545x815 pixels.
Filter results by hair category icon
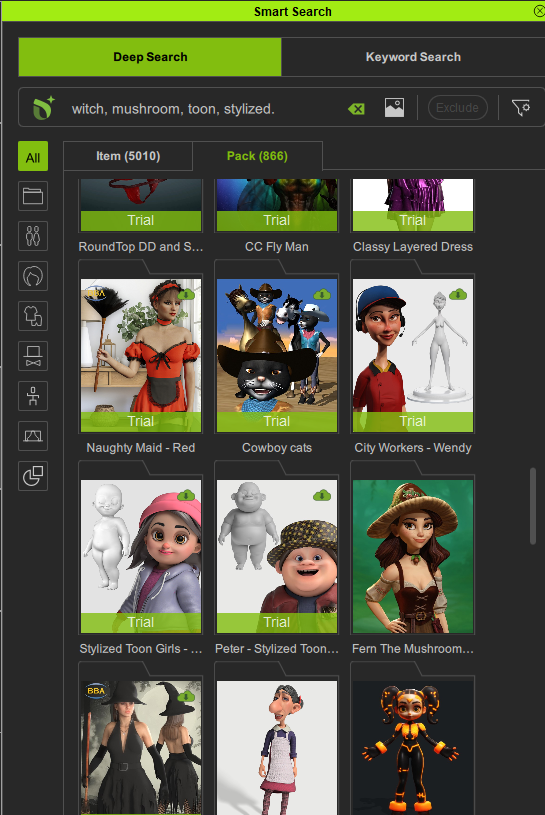[33, 276]
